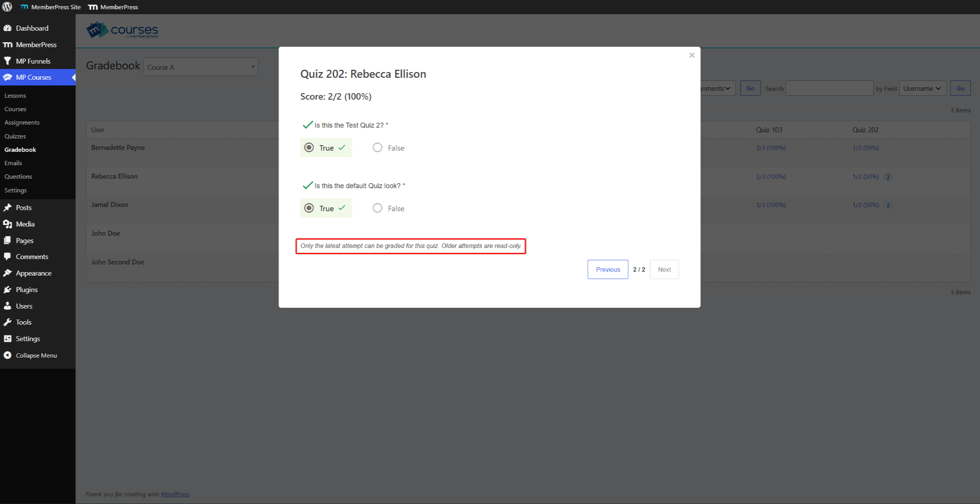Click the Comments bubble icon
The height and width of the screenshot is (504, 980).
click(x=7, y=256)
